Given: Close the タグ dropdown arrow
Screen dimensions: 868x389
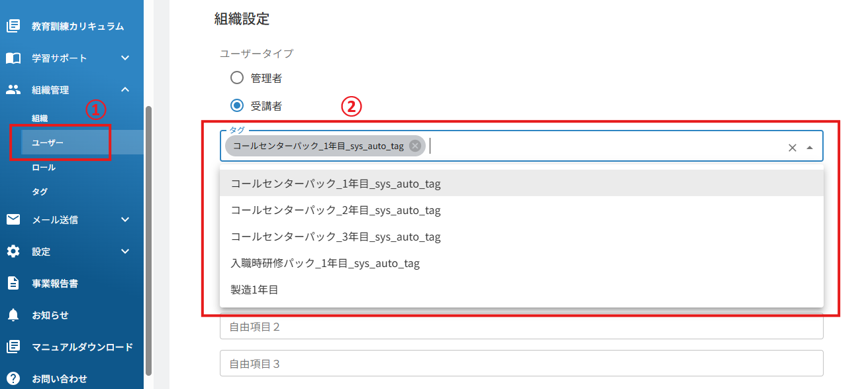Looking at the screenshot, I should 809,148.
